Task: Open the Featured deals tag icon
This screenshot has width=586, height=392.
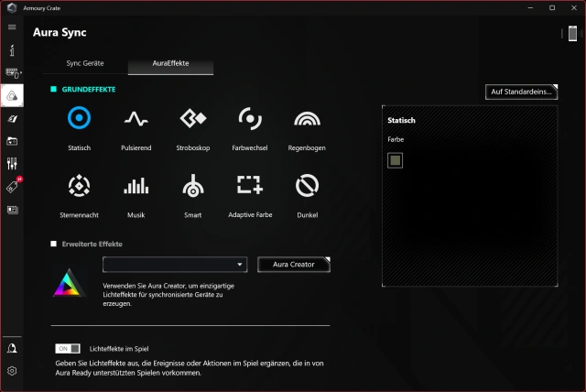Action: pos(13,186)
